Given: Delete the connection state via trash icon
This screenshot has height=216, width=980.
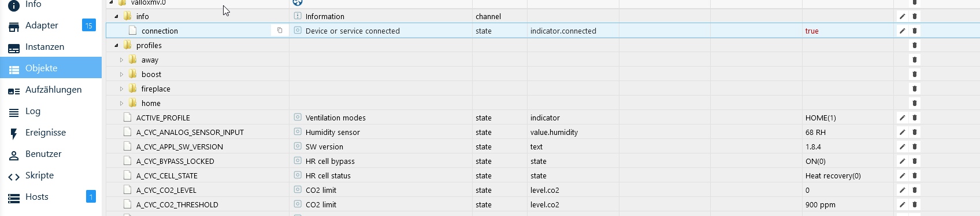Looking at the screenshot, I should tap(915, 31).
